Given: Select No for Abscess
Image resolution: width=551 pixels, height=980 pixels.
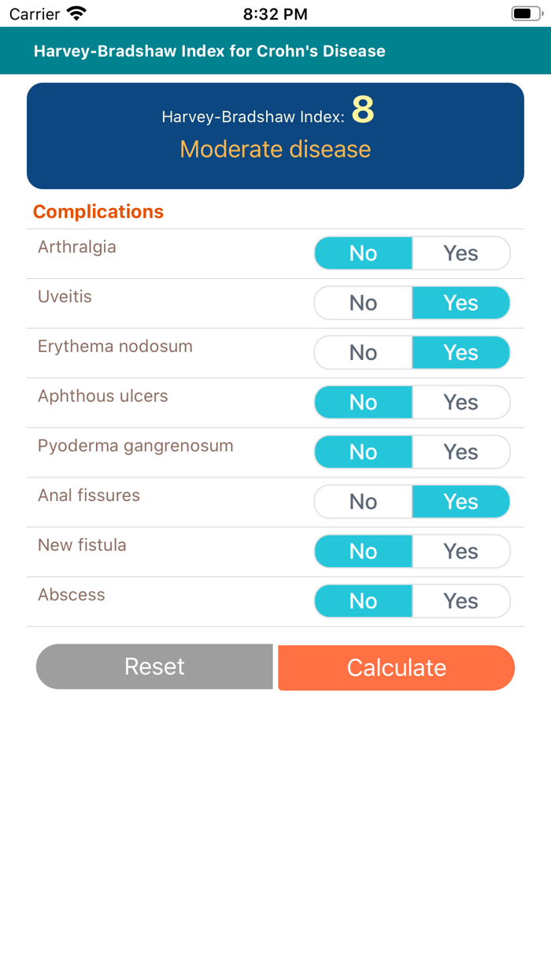Looking at the screenshot, I should (363, 600).
